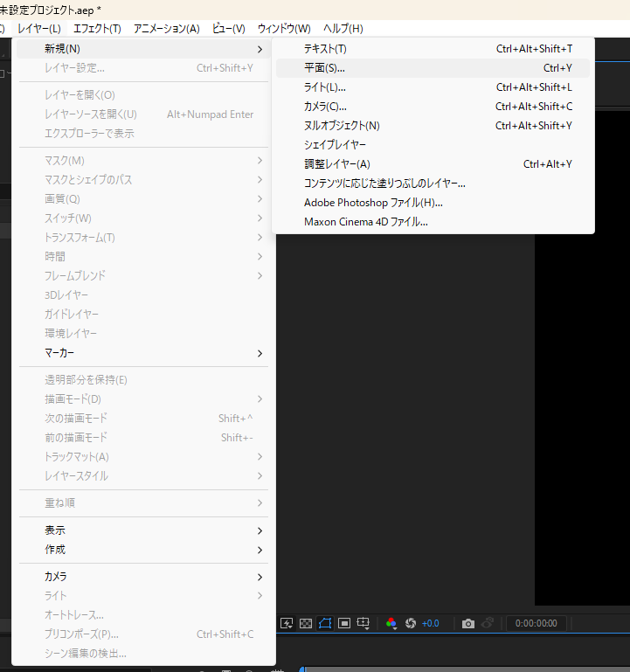Expand the 作成 submenu

pyautogui.click(x=144, y=550)
